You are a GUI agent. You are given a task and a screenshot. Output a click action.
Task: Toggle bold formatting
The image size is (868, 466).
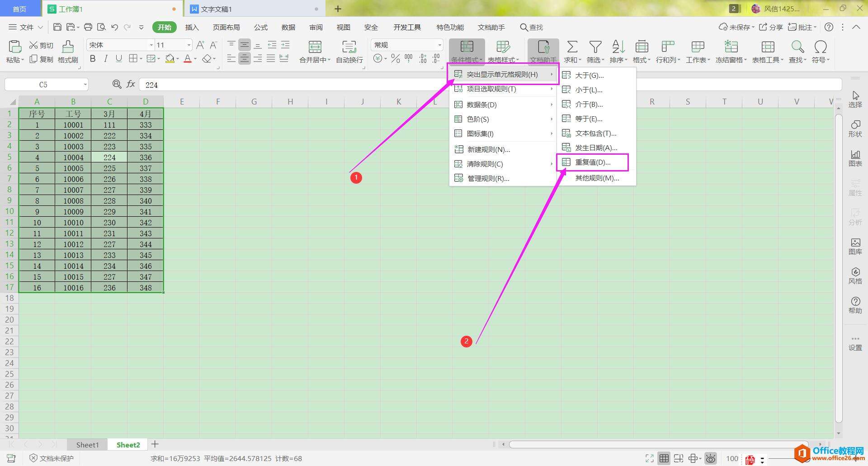point(93,58)
